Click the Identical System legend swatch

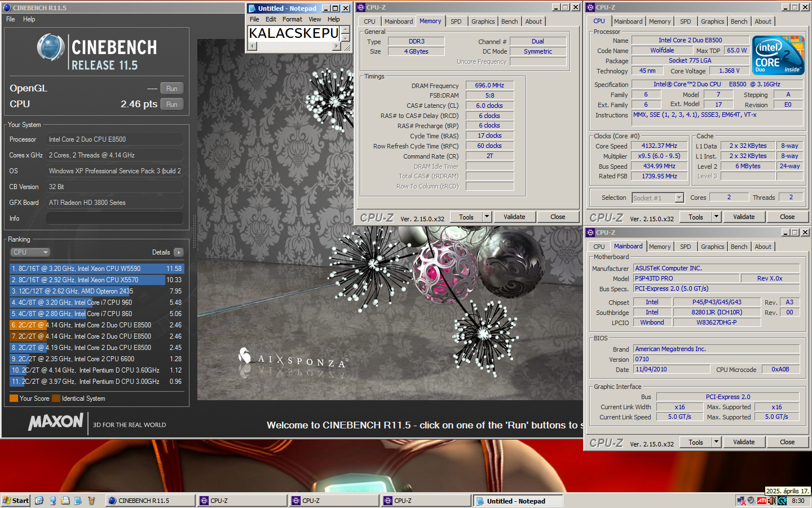pos(56,398)
